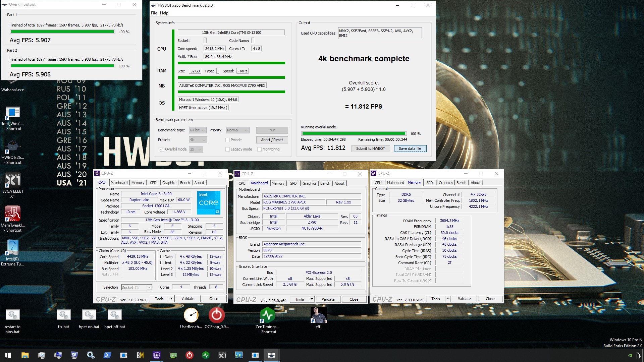644x362 pixels.
Task: Open effi image file on desktop
Action: pos(318,318)
